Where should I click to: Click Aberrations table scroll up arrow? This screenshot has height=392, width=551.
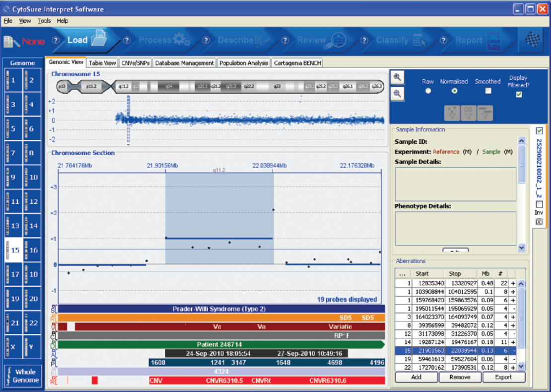coord(521,283)
